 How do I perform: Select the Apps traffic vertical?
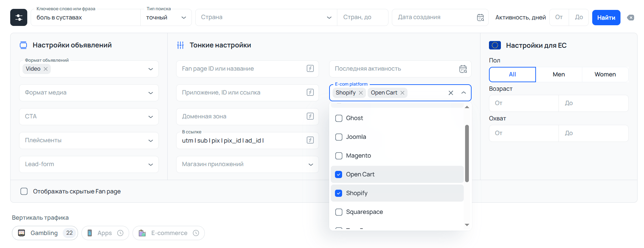point(105,233)
